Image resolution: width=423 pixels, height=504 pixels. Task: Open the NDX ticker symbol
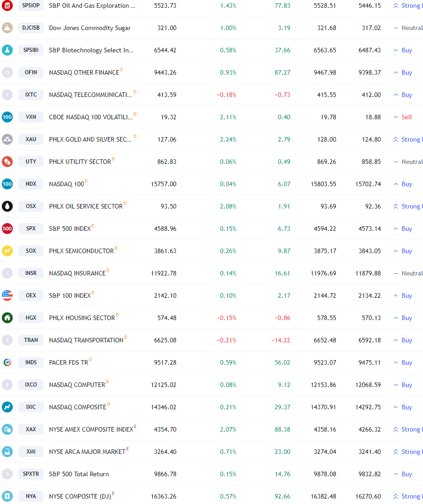click(x=31, y=184)
